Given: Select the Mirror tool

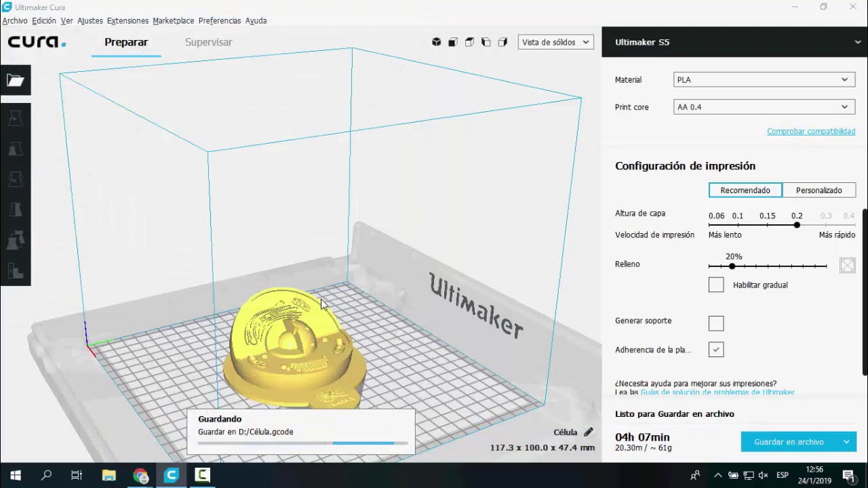Looking at the screenshot, I should coord(15,209).
